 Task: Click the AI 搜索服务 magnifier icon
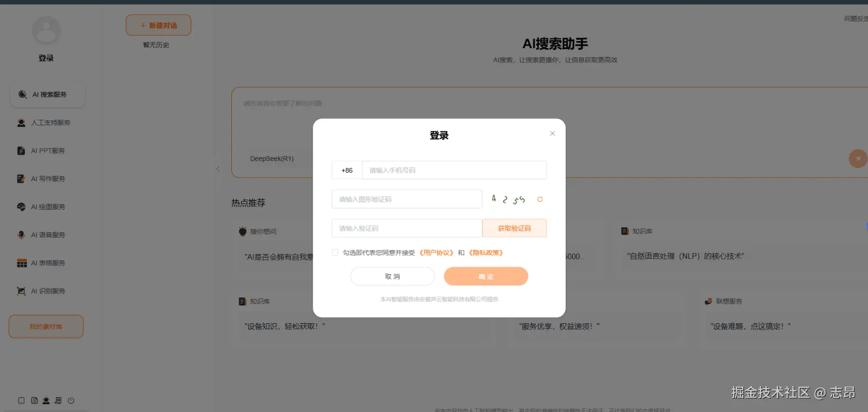(x=22, y=95)
